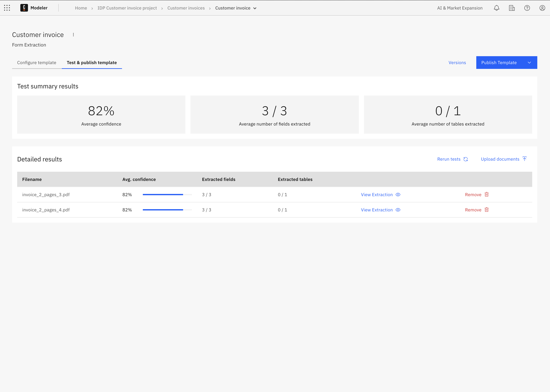The height and width of the screenshot is (392, 550).
Task: Click the Extracted tables column header
Action: 295,179
